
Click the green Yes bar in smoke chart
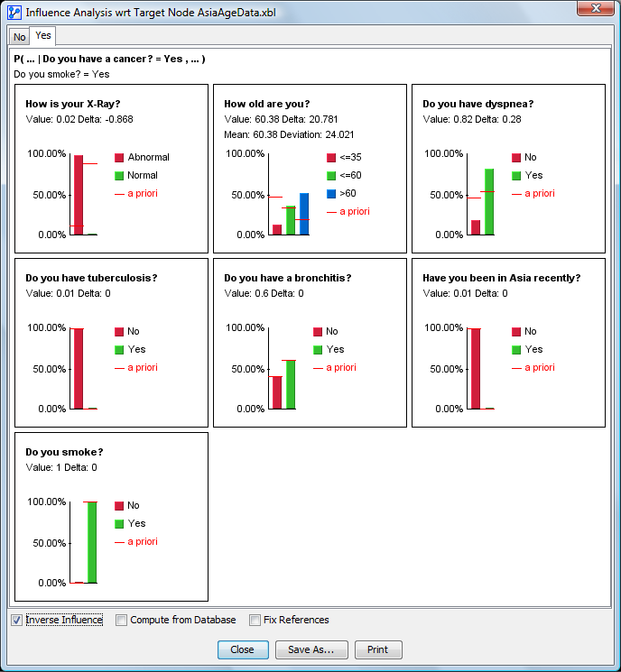pos(92,542)
